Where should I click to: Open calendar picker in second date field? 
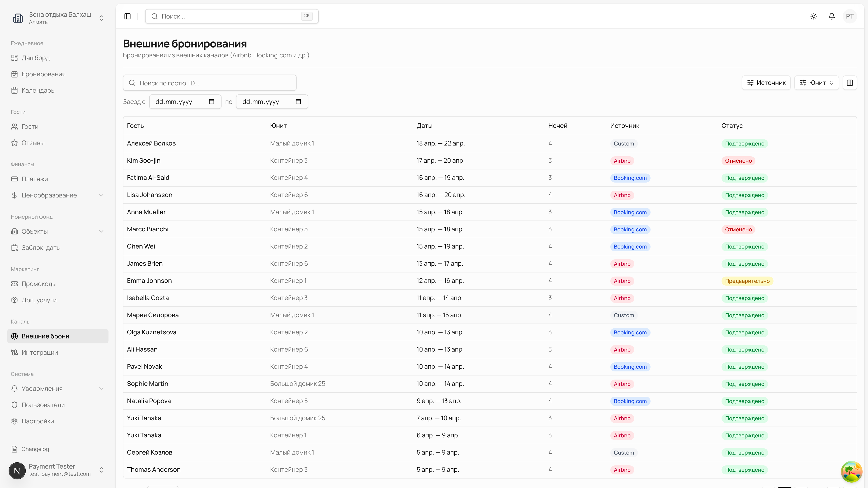click(298, 102)
